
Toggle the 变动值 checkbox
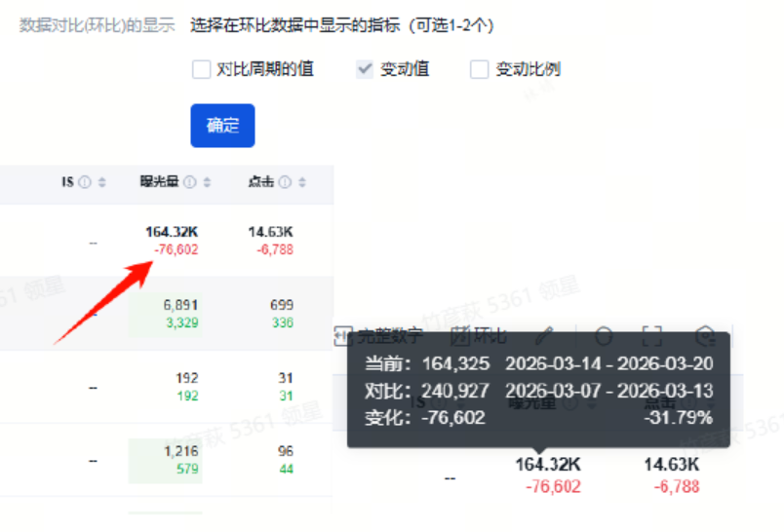pos(365,69)
